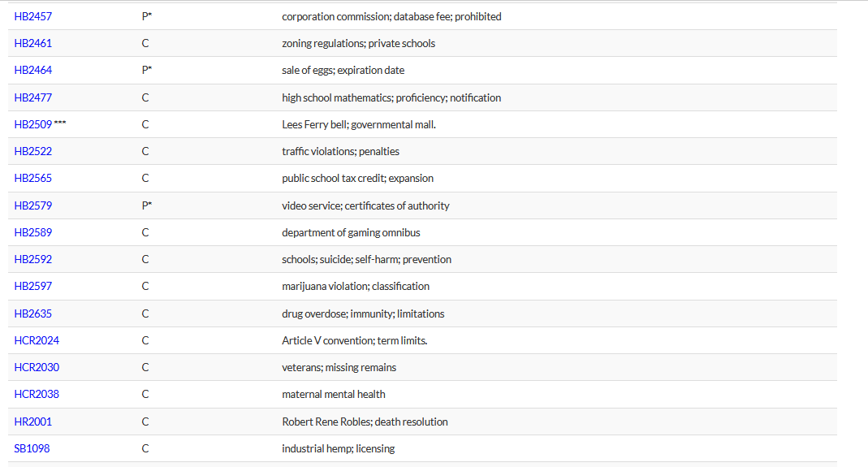
Task: Click the P* status in HB2579 row
Action: 147,205
